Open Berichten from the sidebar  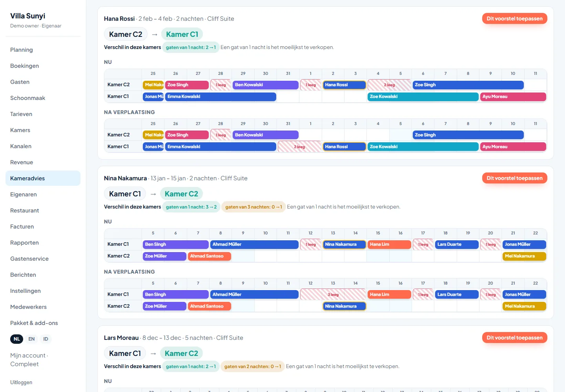click(43, 275)
